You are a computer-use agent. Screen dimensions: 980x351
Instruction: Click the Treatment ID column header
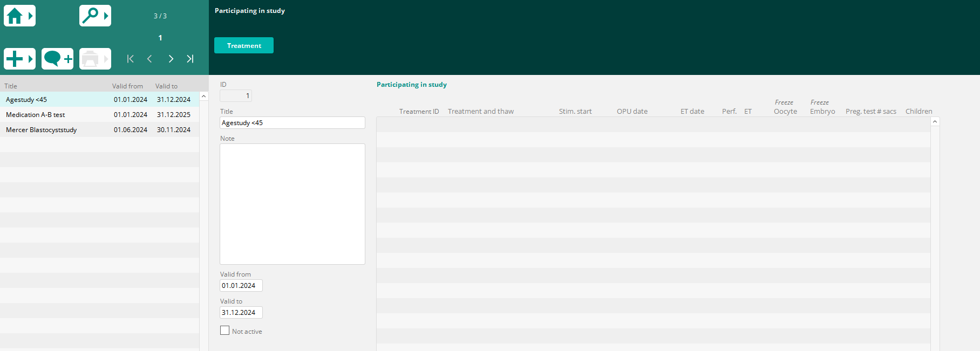pos(419,112)
